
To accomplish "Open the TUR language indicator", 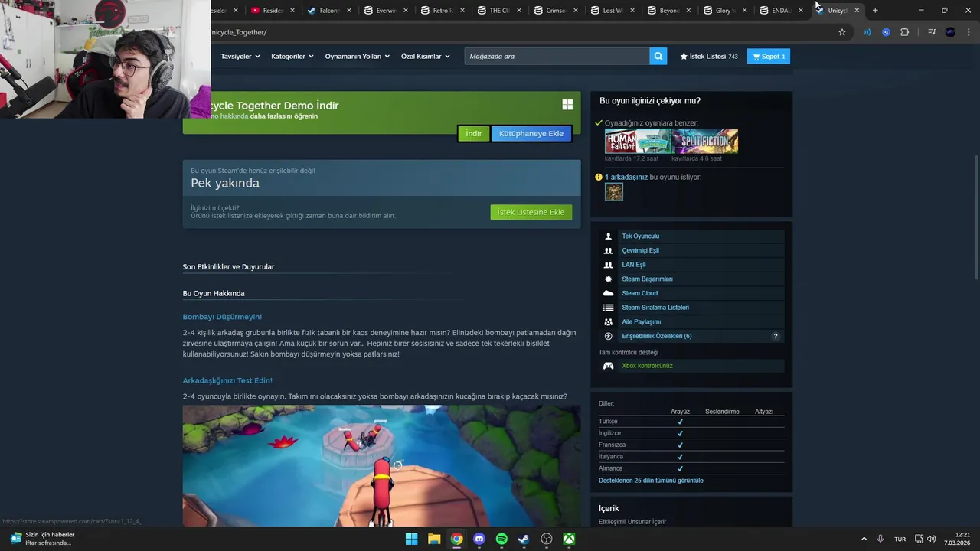I will (900, 539).
